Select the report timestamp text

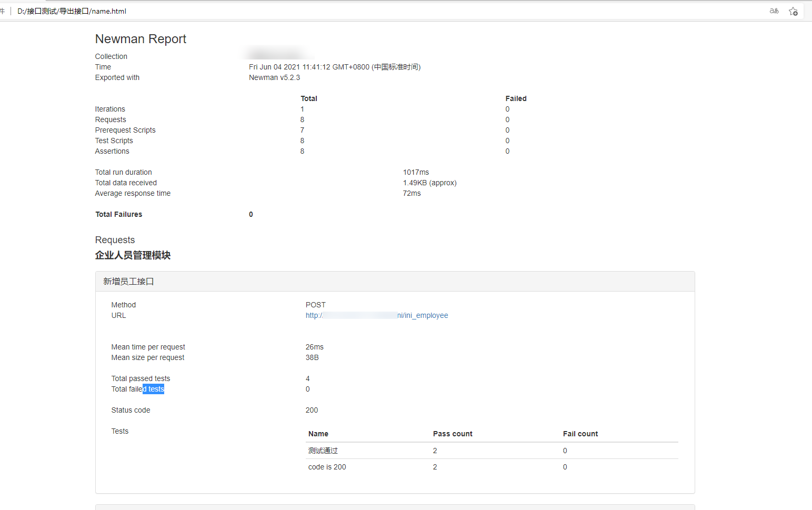coord(335,67)
